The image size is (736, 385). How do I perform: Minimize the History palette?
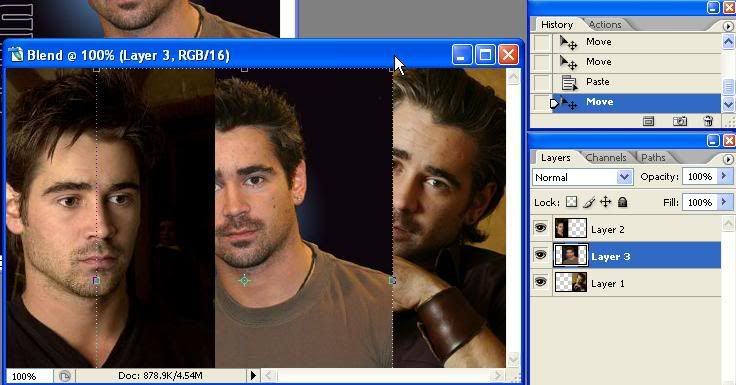713,7
